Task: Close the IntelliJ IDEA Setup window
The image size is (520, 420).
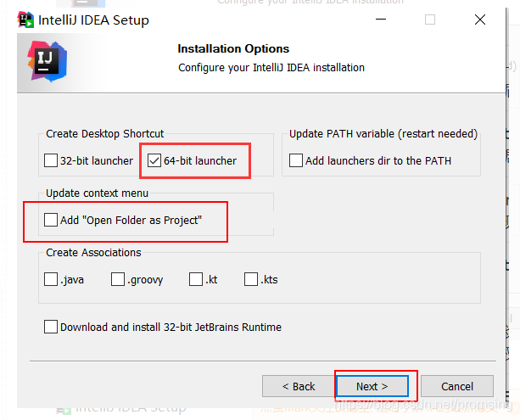Action: 480,20
